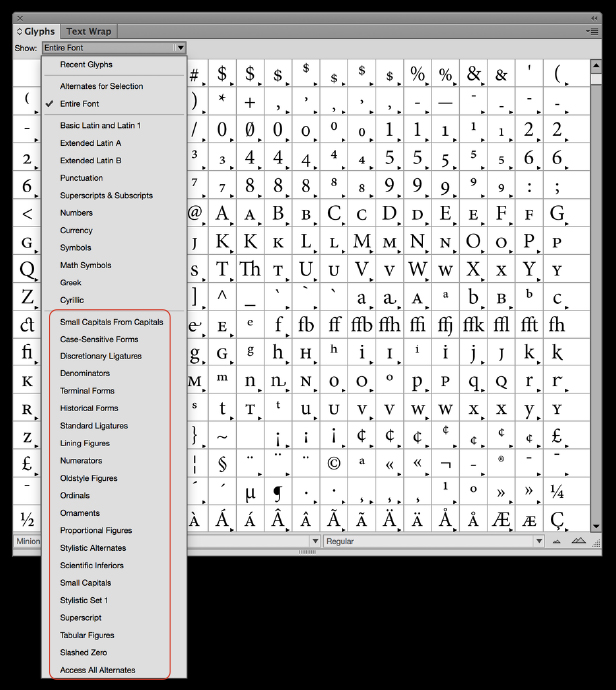
Task: Select the checked Entire Font option
Action: pos(114,104)
